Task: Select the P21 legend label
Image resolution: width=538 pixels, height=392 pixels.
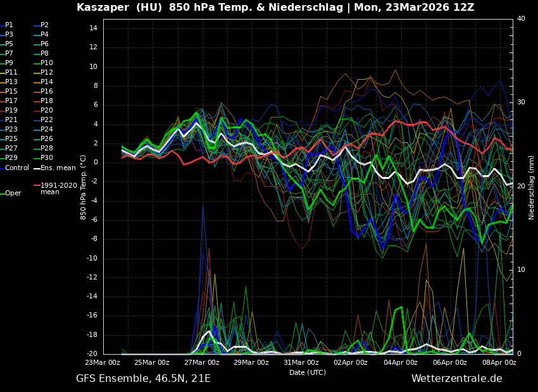Action: click(11, 120)
